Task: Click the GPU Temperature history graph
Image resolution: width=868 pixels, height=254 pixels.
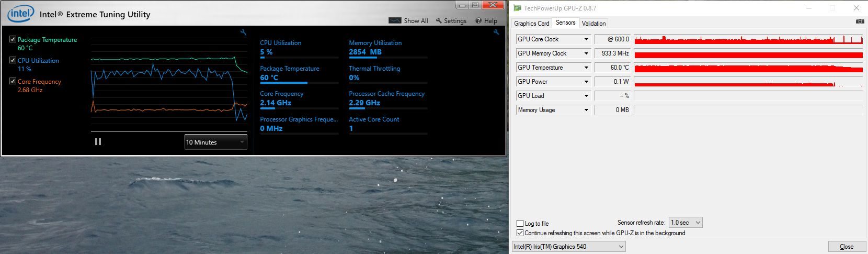Action: [x=748, y=68]
